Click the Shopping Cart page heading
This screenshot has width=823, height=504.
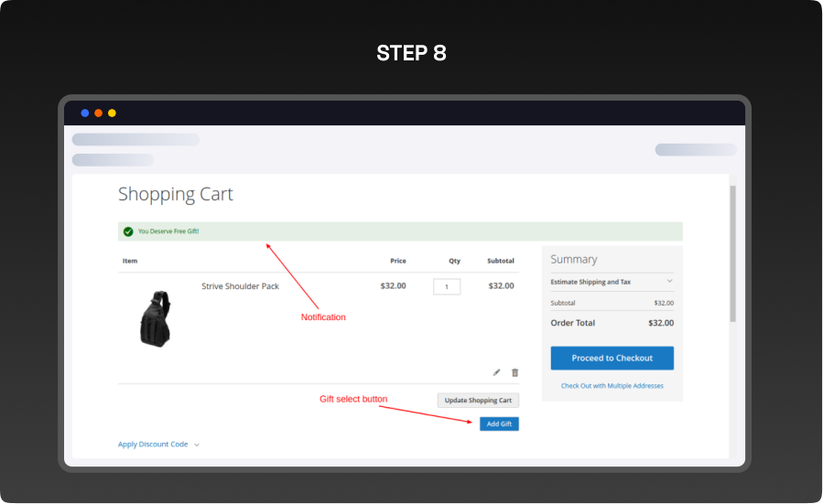tap(176, 195)
